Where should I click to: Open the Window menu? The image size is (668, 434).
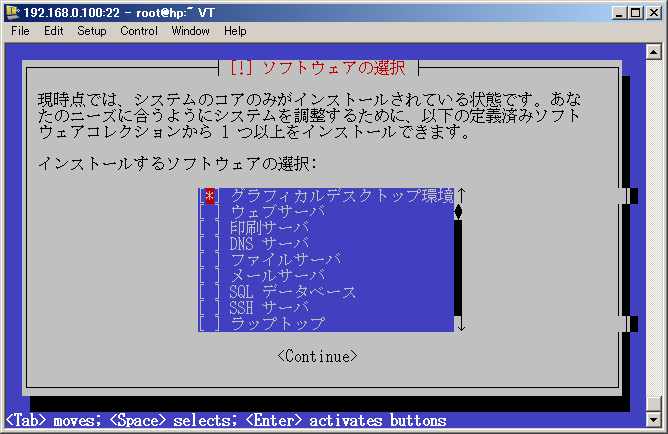tap(190, 31)
